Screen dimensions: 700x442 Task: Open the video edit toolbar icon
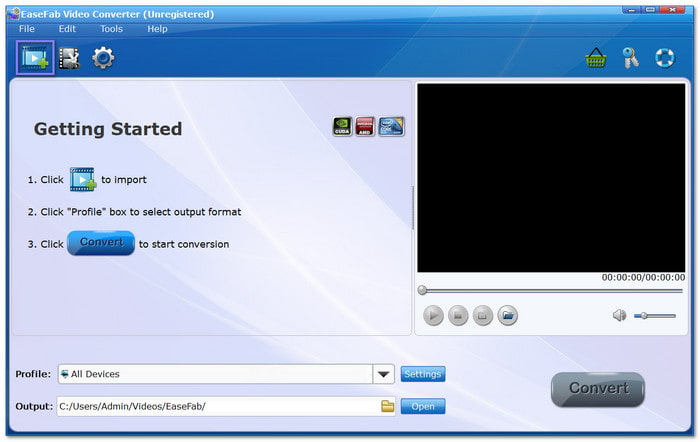click(69, 58)
